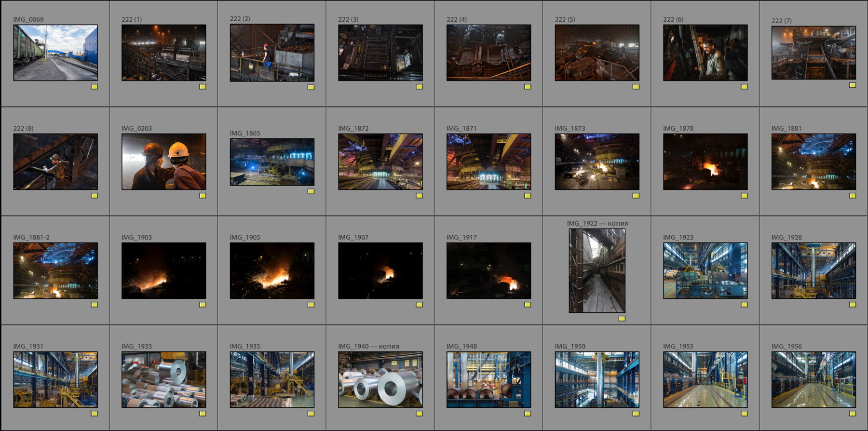Select photo 222 (4)
This screenshot has height=431, width=868.
(x=488, y=53)
